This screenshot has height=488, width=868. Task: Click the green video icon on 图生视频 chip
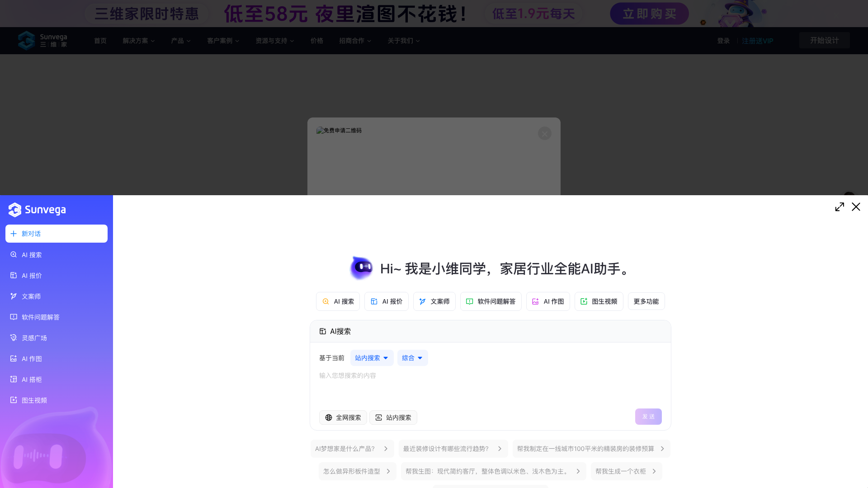coord(584,301)
